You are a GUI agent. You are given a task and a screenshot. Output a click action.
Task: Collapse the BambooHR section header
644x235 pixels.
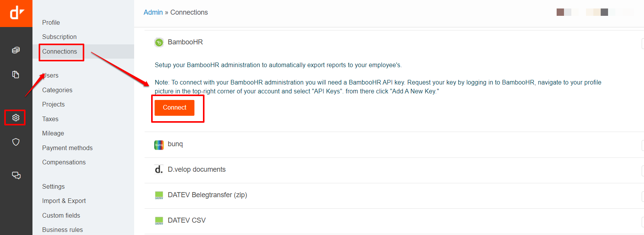[185, 42]
